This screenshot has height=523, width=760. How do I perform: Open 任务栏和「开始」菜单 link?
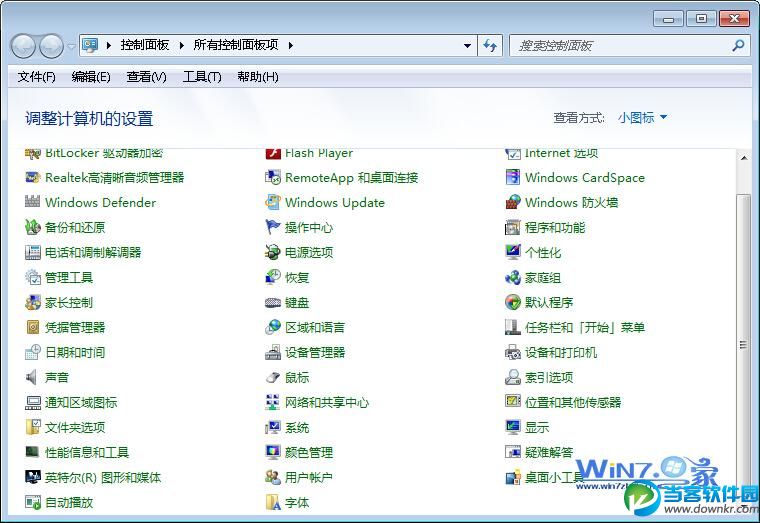585,327
